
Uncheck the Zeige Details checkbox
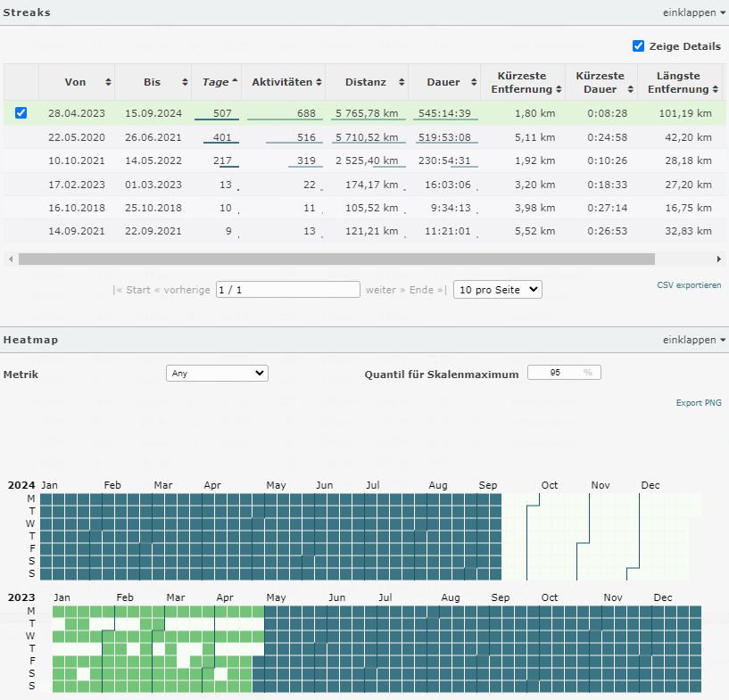[638, 46]
